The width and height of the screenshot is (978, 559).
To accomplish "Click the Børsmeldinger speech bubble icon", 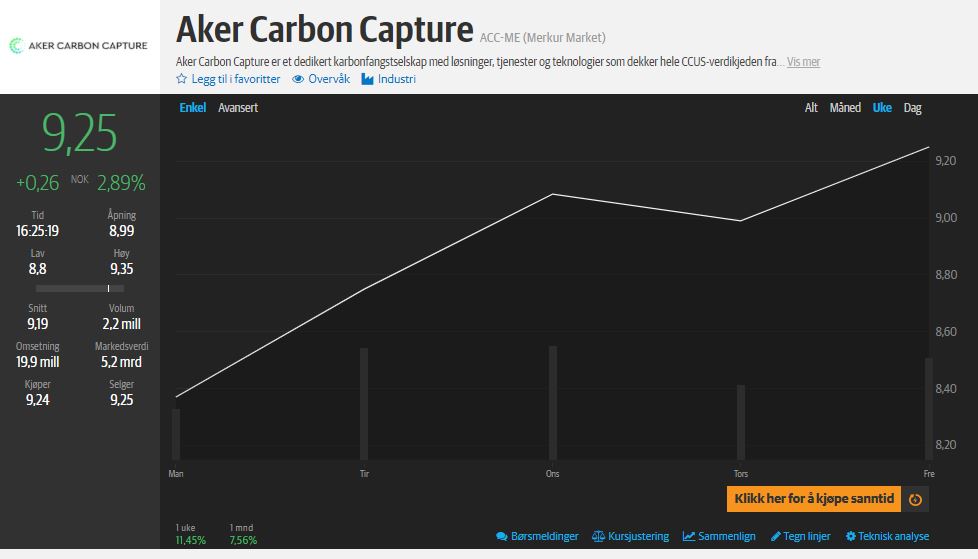I will point(502,537).
